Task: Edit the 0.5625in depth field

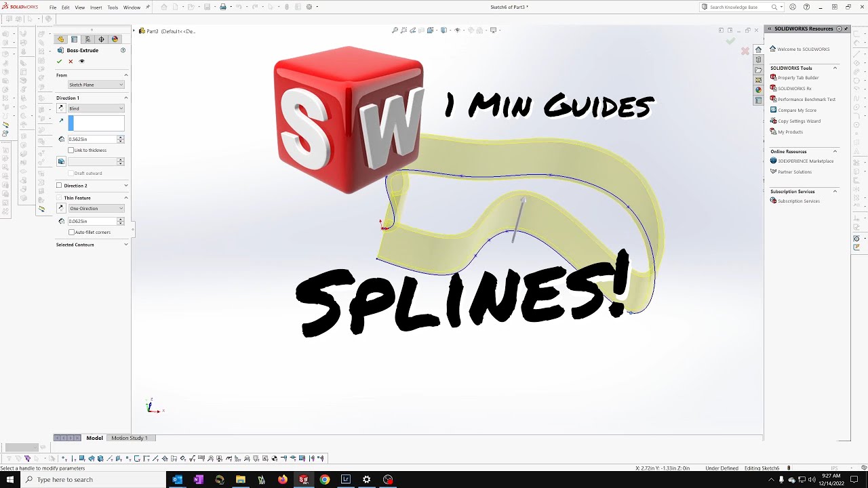Action: click(x=92, y=139)
